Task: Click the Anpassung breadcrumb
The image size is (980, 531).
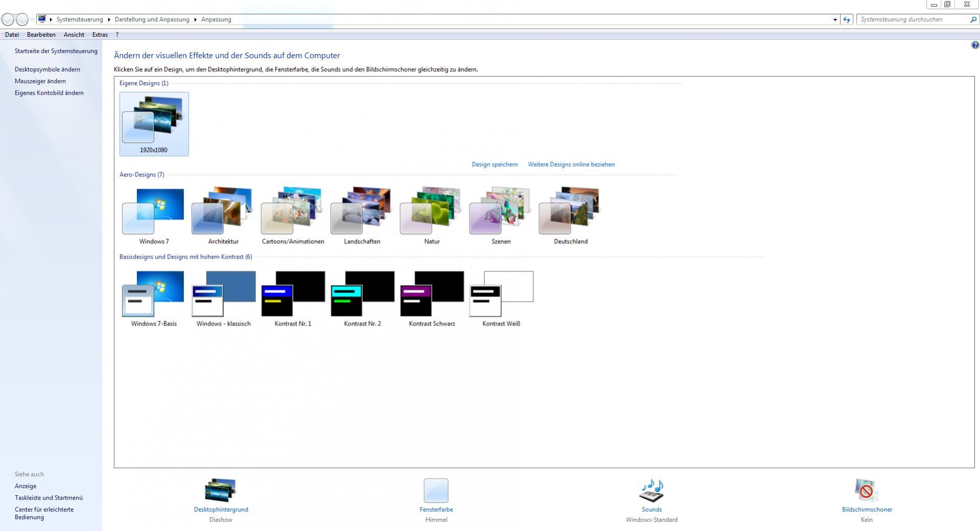Action: (x=216, y=19)
